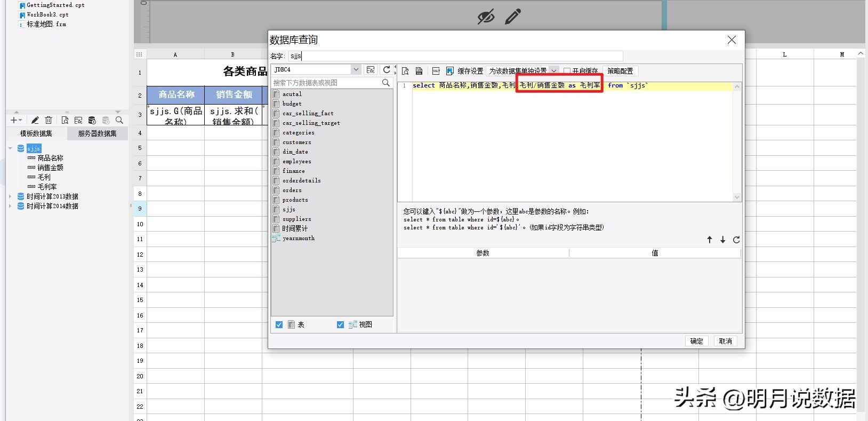868x421 pixels.
Task: Click the sjjs database icon in dataset tree
Action: point(21,148)
